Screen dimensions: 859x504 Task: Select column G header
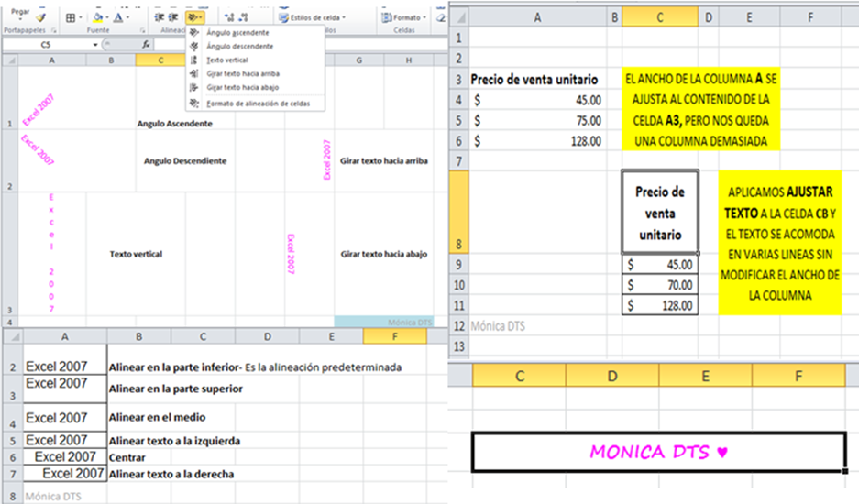tap(358, 60)
